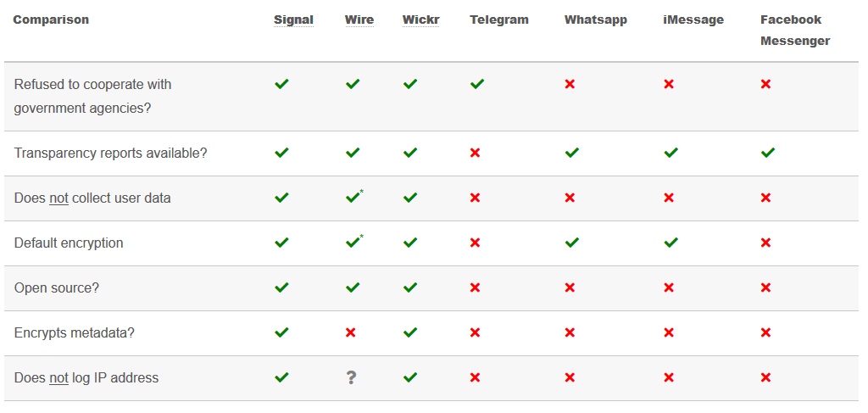This screenshot has width=868, height=413.
Task: Click the gray question mark for Wire
Action: [x=352, y=377]
